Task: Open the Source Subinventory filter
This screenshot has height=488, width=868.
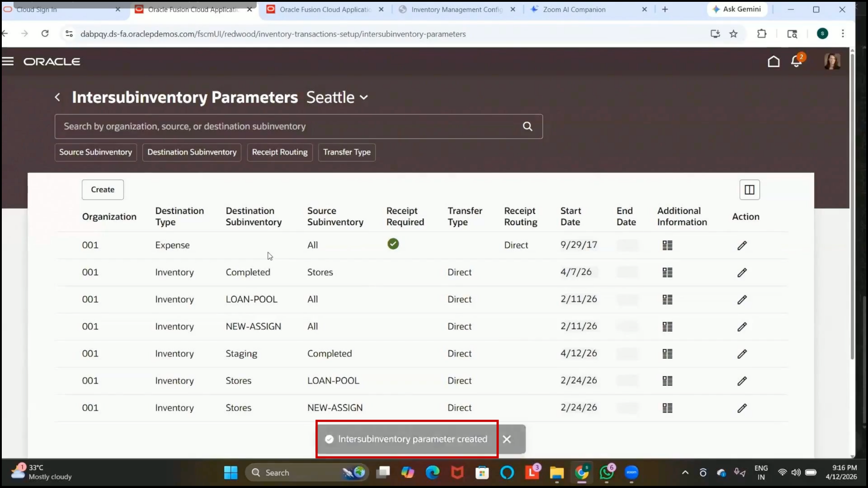Action: tap(95, 152)
